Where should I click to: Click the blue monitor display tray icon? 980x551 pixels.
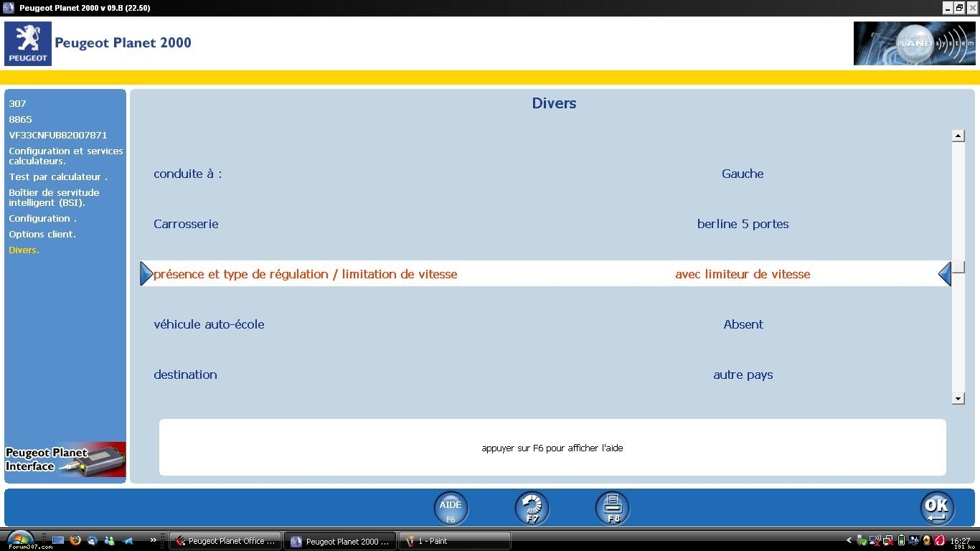914,540
